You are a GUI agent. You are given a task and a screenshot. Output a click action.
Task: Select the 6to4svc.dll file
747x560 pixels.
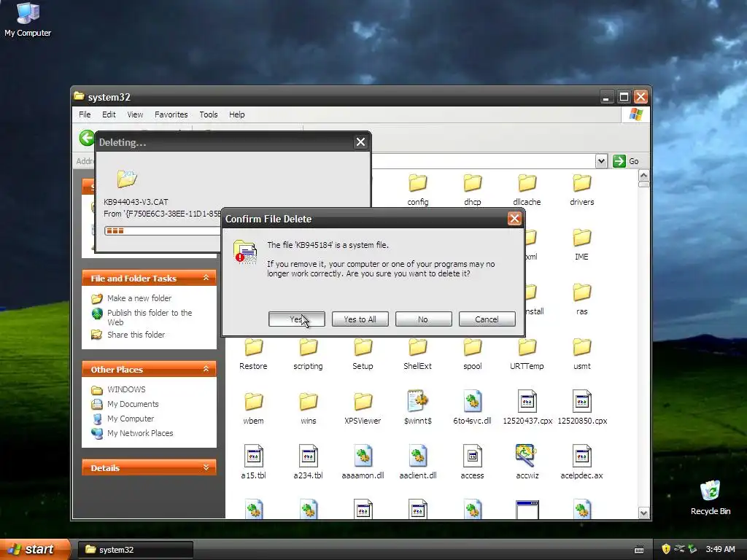pos(472,407)
